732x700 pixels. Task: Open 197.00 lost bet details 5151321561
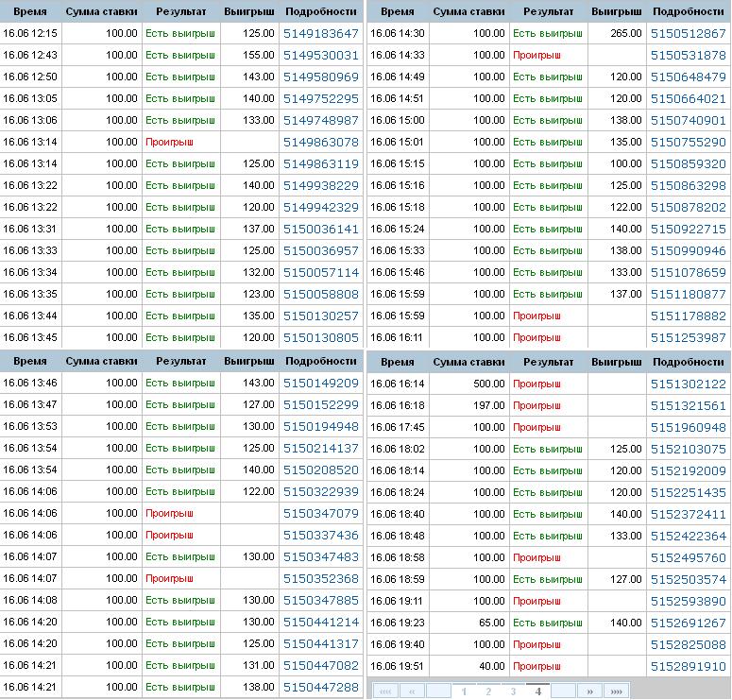689,405
